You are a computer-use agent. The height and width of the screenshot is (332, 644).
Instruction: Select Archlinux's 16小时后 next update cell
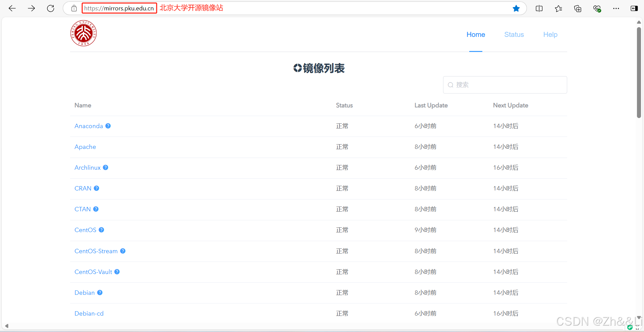pyautogui.click(x=505, y=168)
